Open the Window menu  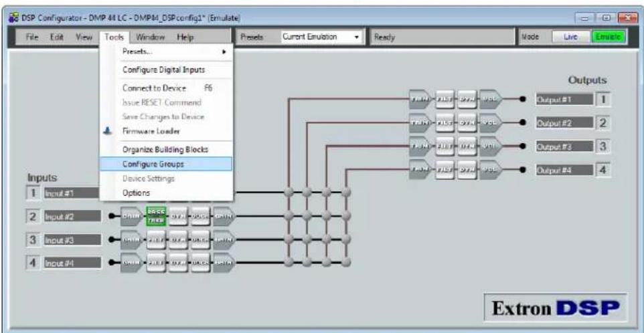tap(151, 37)
